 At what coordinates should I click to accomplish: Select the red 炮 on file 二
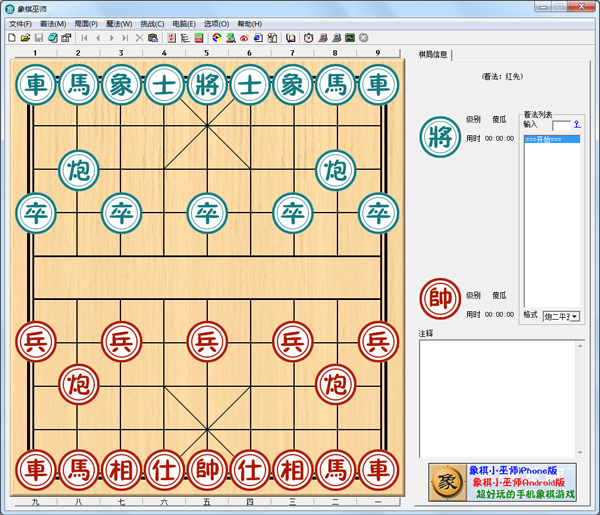tap(336, 385)
